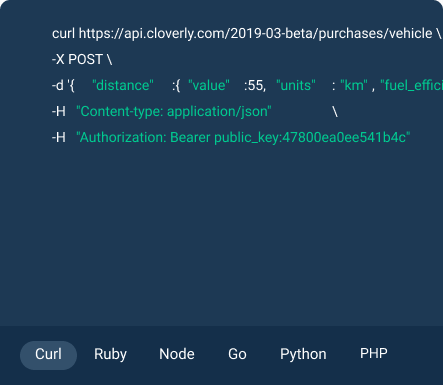Switch to the PHP tab
The image size is (443, 385).
point(374,354)
